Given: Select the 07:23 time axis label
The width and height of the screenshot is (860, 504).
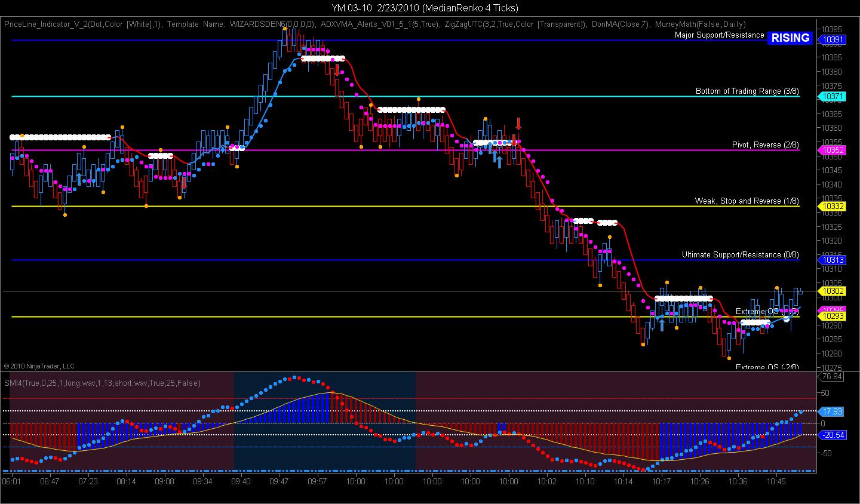Looking at the screenshot, I should 88,481.
